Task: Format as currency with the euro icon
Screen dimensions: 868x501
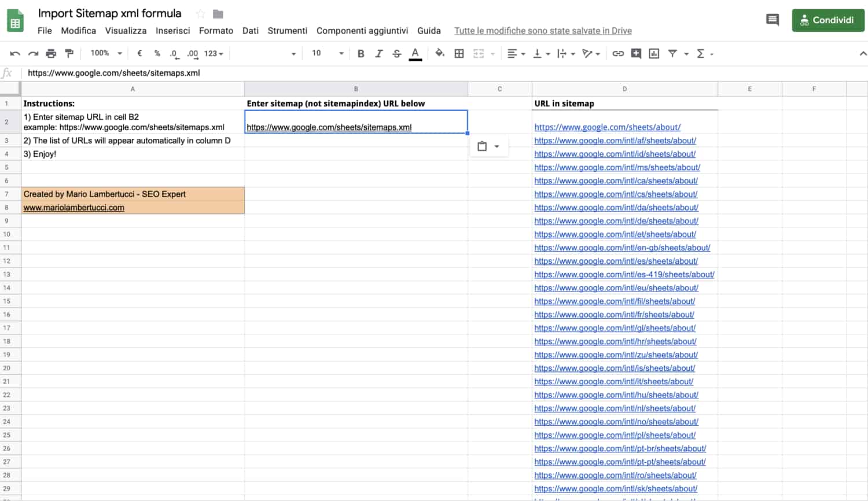Action: (139, 53)
